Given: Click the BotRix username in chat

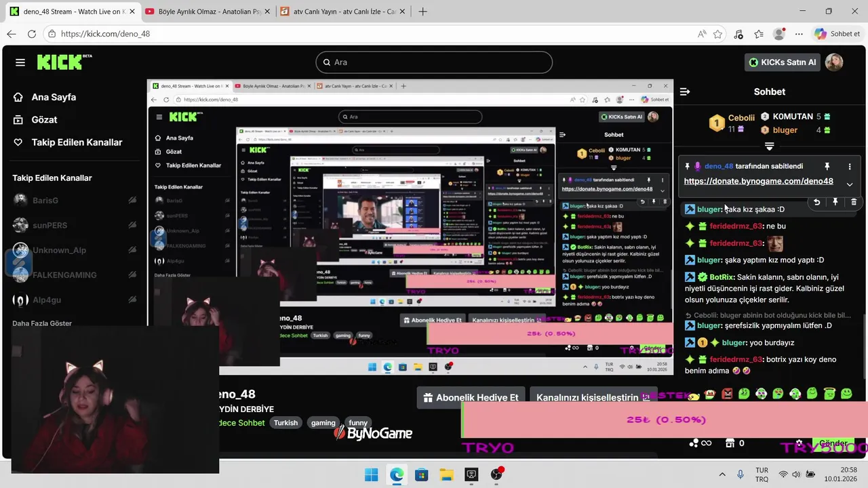Looking at the screenshot, I should pos(722,277).
